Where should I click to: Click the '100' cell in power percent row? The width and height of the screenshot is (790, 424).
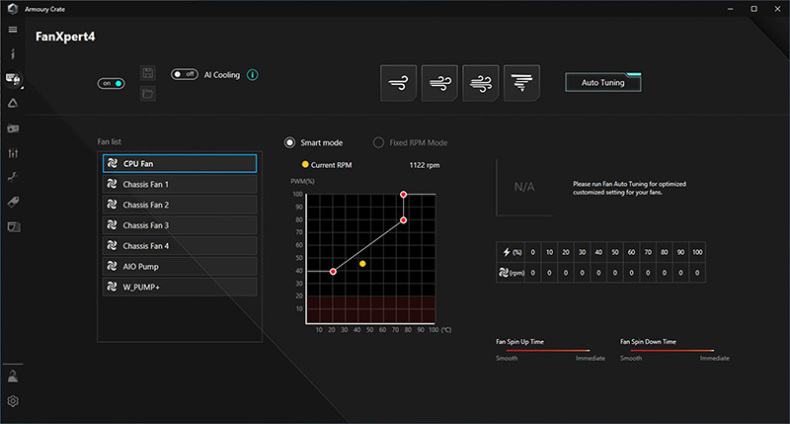(697, 252)
